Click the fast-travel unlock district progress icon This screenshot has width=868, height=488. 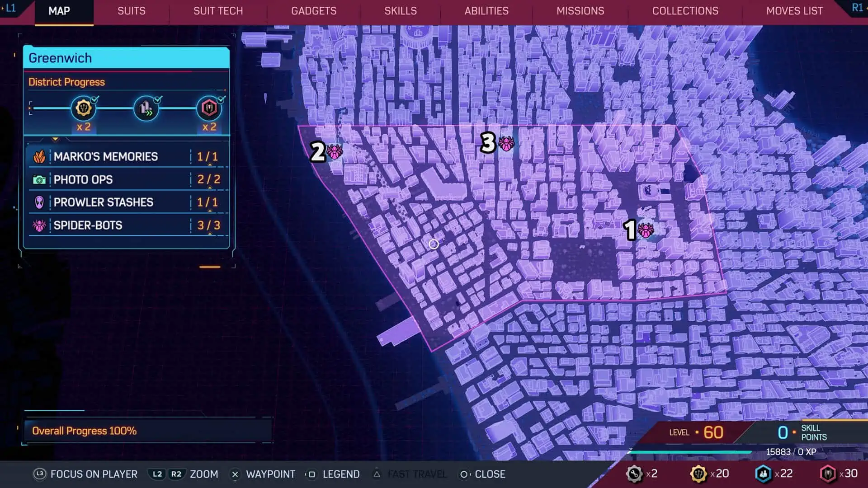(x=146, y=108)
